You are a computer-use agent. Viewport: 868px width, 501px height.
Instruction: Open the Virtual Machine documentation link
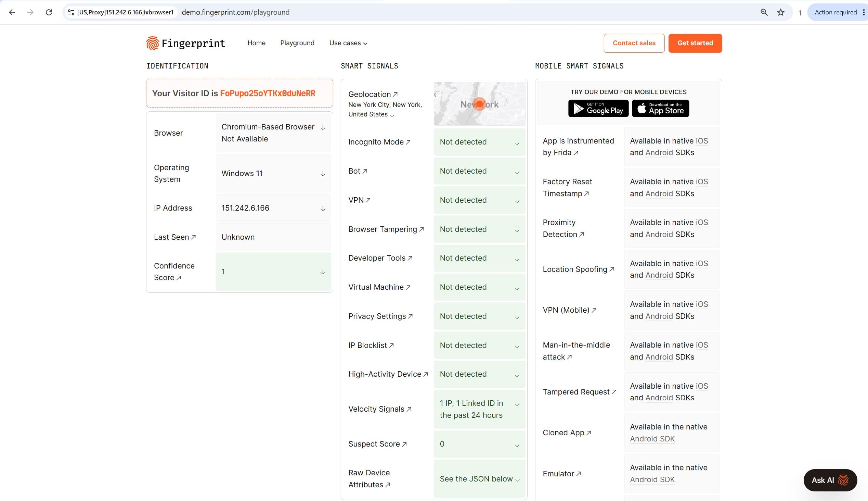coord(379,287)
